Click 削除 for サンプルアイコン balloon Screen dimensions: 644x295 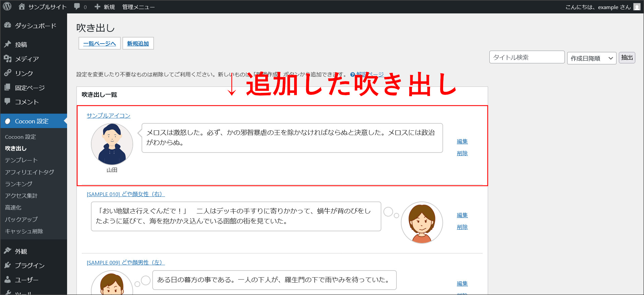[462, 153]
